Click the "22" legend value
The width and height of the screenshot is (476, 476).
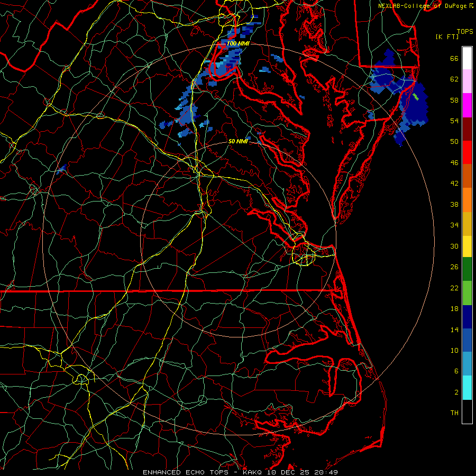coord(454,288)
